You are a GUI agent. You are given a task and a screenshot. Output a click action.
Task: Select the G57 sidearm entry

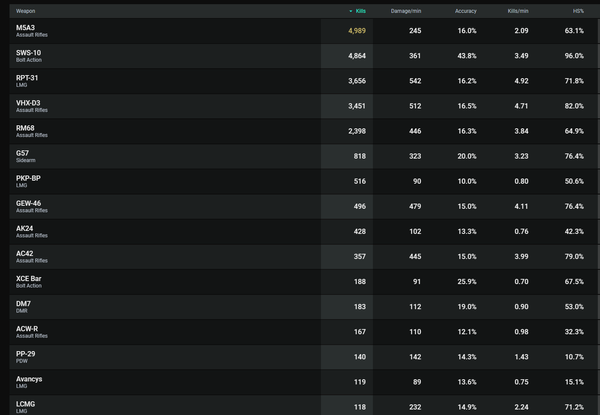click(x=304, y=156)
